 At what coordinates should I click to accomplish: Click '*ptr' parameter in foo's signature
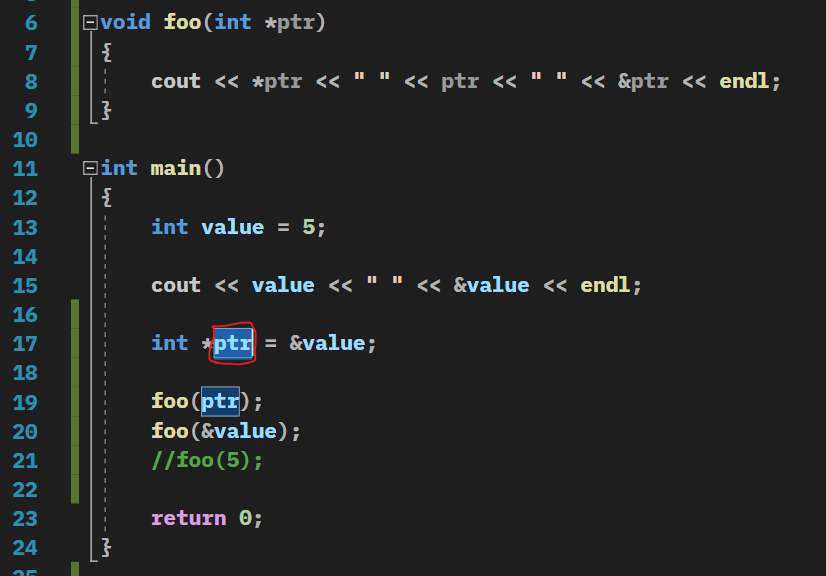(x=290, y=22)
